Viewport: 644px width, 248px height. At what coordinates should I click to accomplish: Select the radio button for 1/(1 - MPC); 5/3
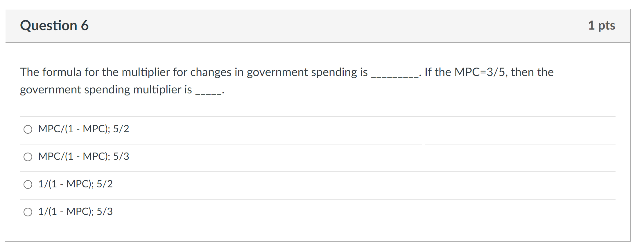click(28, 212)
